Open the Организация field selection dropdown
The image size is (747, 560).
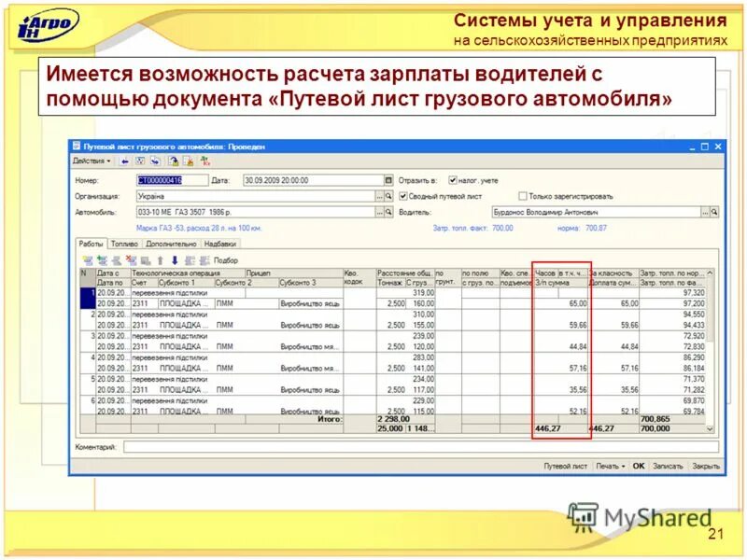[x=380, y=193]
